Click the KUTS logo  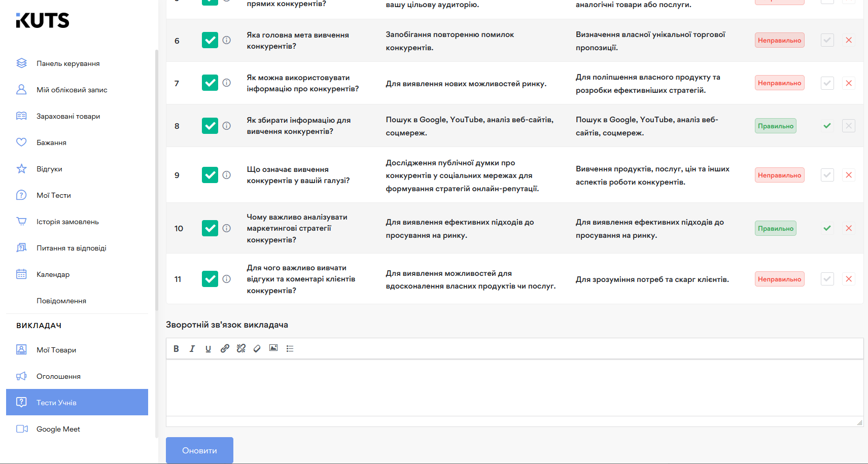tap(43, 20)
